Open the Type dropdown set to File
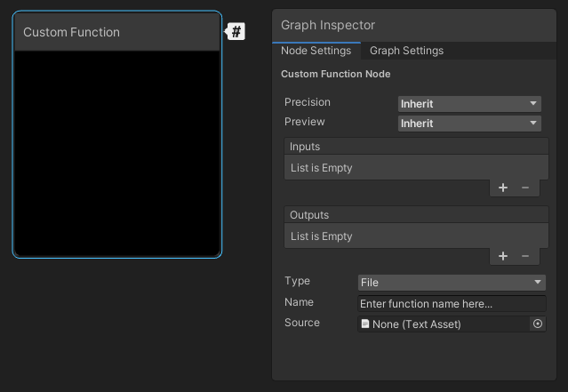Image resolution: width=568 pixels, height=392 pixels. pyautogui.click(x=452, y=283)
